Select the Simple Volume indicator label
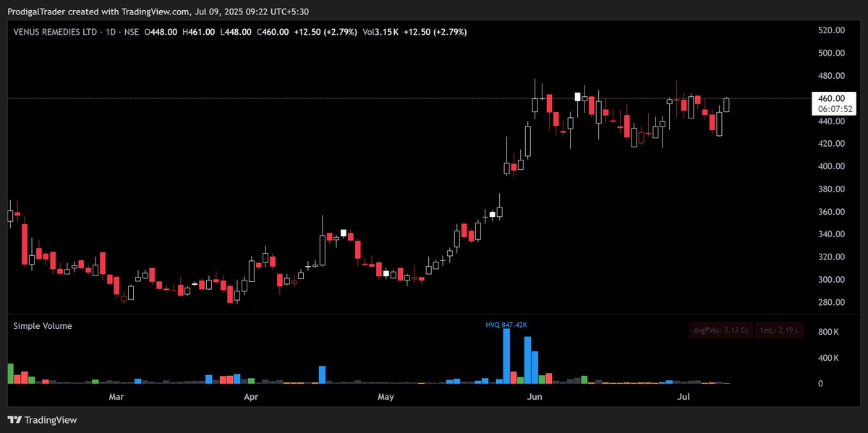This screenshot has height=433, width=868. pyautogui.click(x=43, y=326)
